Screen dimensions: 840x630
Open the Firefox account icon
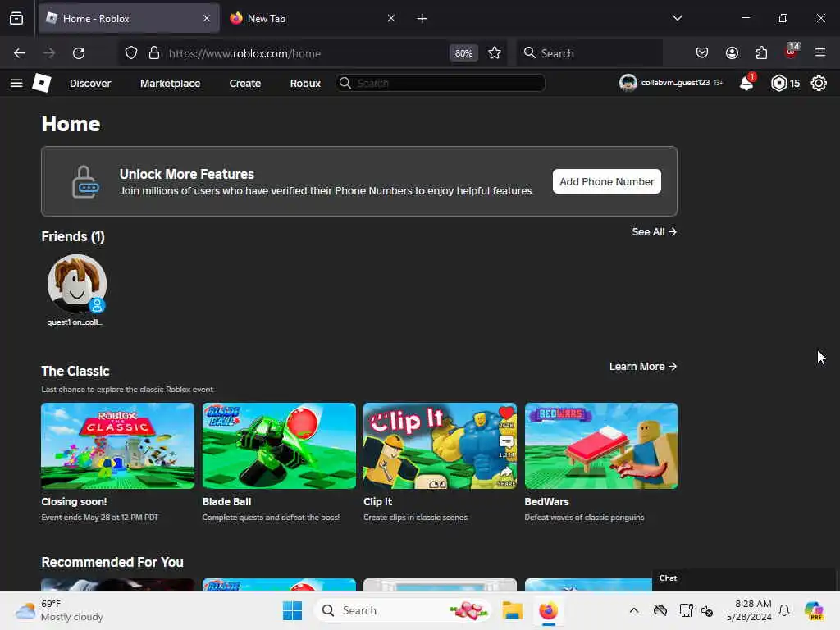[732, 53]
